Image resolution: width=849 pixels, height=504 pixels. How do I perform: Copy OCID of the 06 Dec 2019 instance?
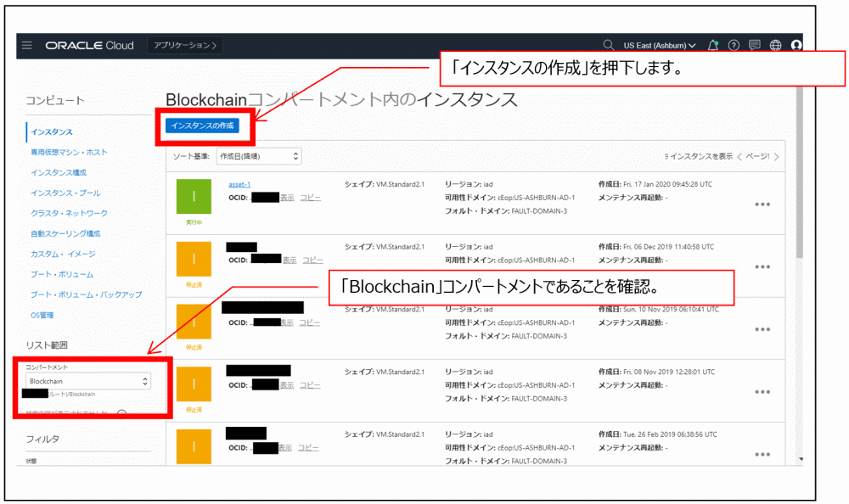pos(313,260)
